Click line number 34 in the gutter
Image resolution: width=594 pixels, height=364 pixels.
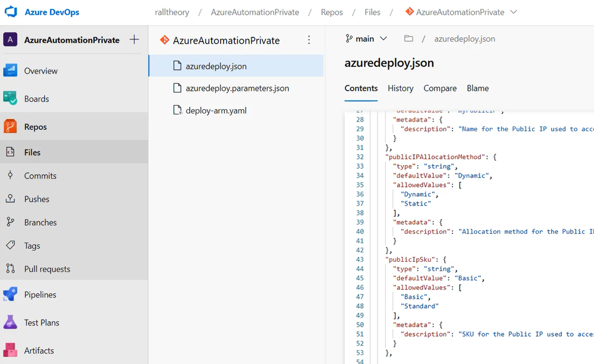point(360,176)
